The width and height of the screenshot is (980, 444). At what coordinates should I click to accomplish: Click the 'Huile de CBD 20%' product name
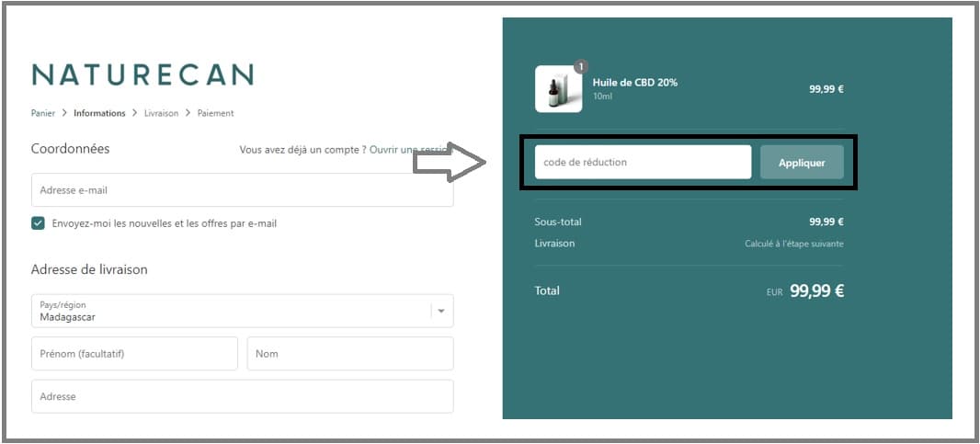click(635, 83)
